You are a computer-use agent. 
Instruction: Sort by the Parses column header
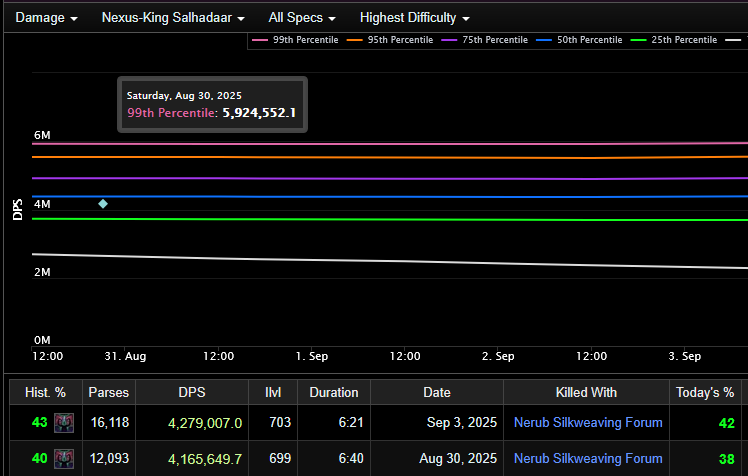[x=108, y=393]
